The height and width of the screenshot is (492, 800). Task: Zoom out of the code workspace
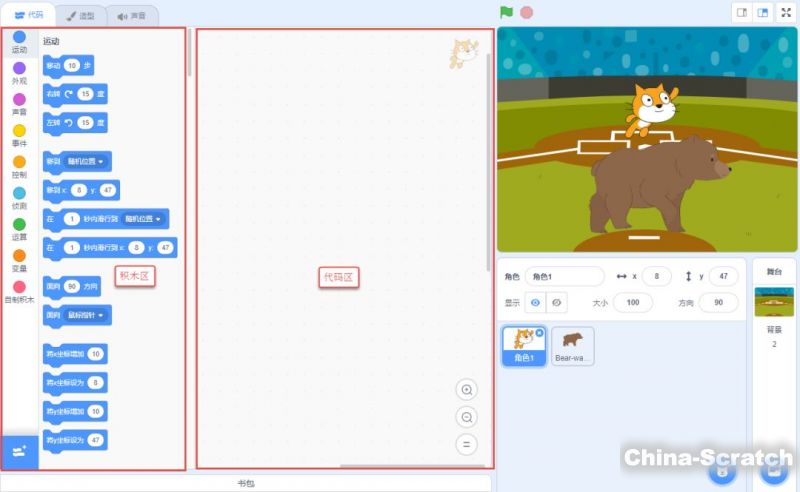pos(466,417)
